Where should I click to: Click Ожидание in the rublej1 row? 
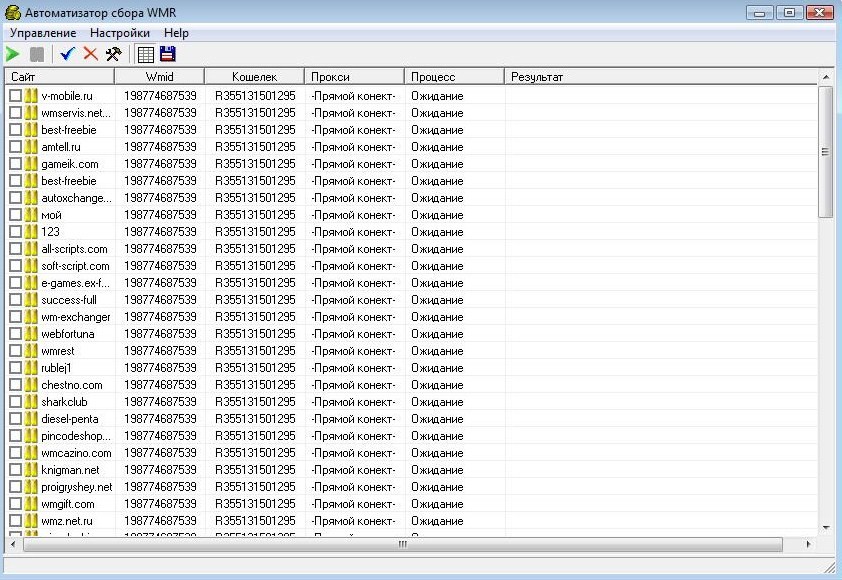point(437,368)
